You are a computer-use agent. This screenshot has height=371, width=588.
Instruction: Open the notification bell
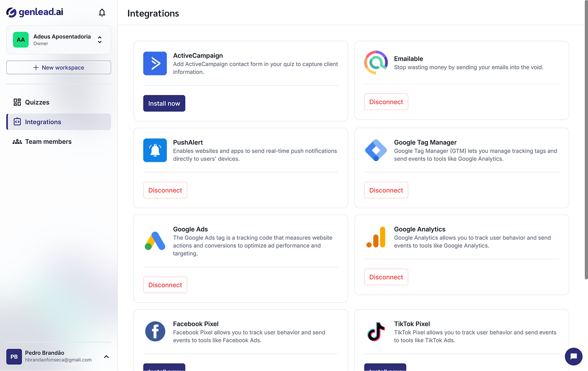102,13
